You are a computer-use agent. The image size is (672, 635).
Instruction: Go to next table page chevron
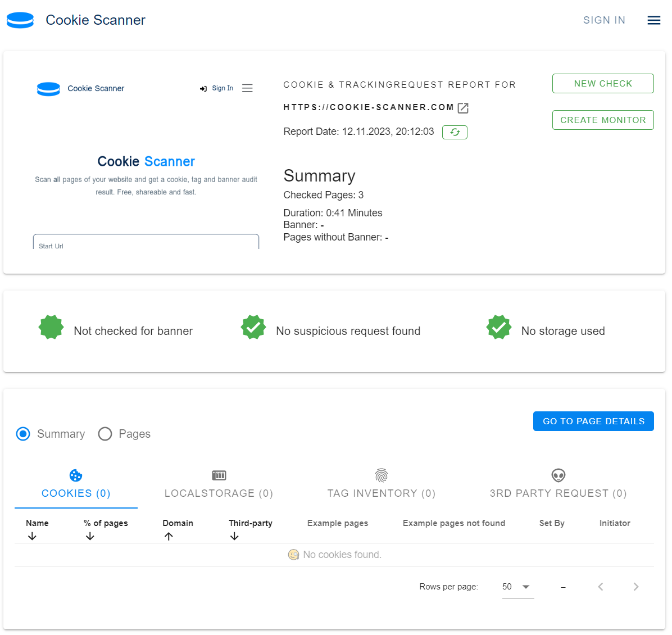point(636,587)
